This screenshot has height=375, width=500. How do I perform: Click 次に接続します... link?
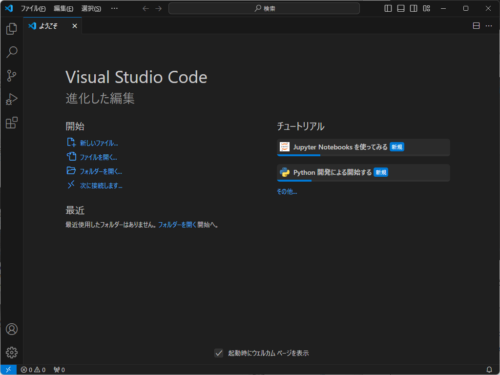click(x=101, y=185)
